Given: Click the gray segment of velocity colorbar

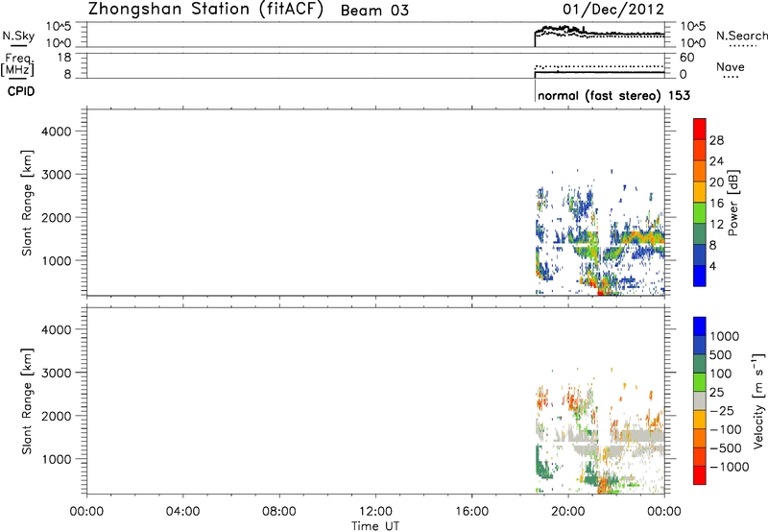Looking at the screenshot, I should [700, 401].
